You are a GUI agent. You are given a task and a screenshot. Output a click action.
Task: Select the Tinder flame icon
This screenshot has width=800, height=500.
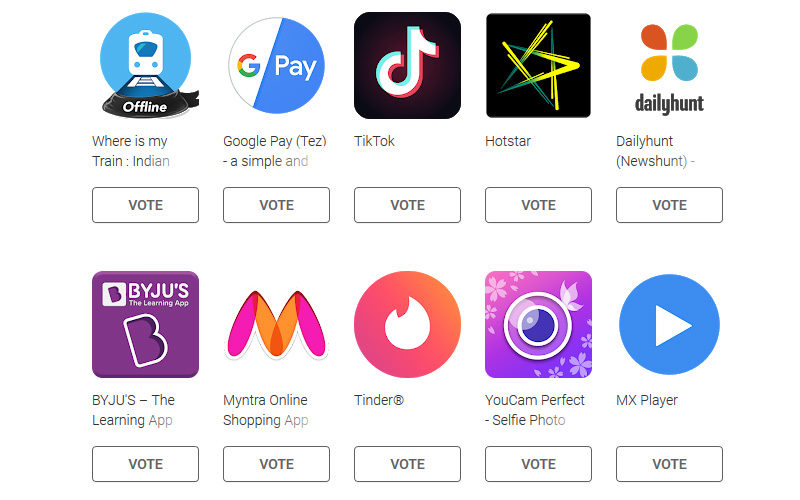[x=407, y=324]
